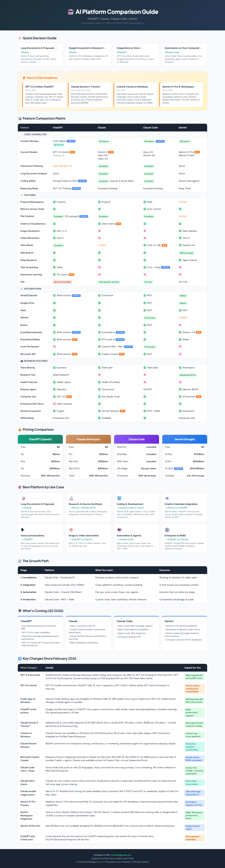Click the robot icon in Automation & Agents card
Screen dimensions: 225x868
click(119, 530)
